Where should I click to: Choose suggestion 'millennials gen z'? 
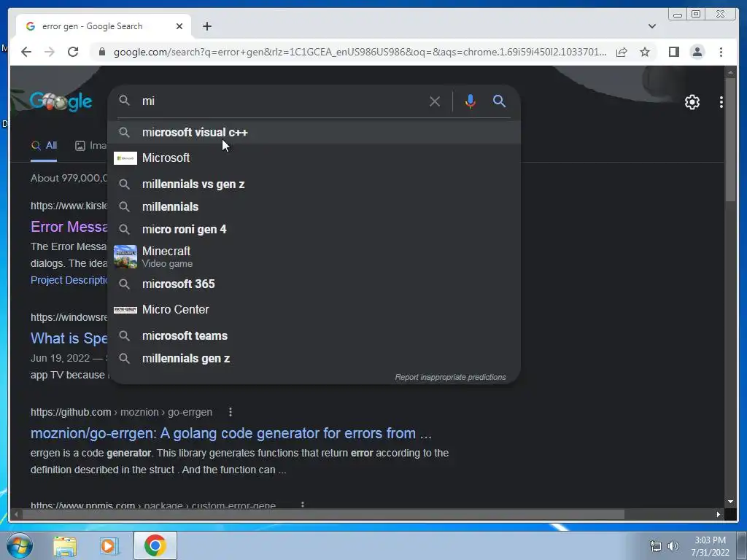pyautogui.click(x=314, y=358)
